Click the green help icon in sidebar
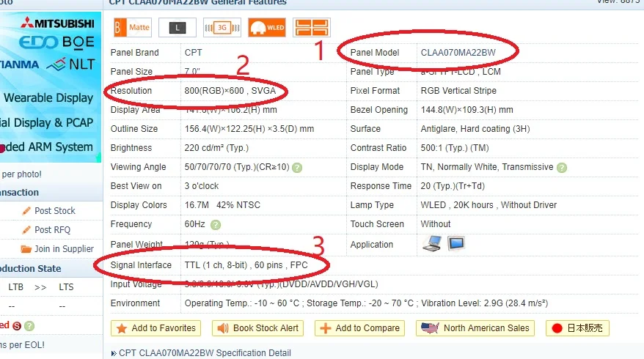 pos(29,326)
